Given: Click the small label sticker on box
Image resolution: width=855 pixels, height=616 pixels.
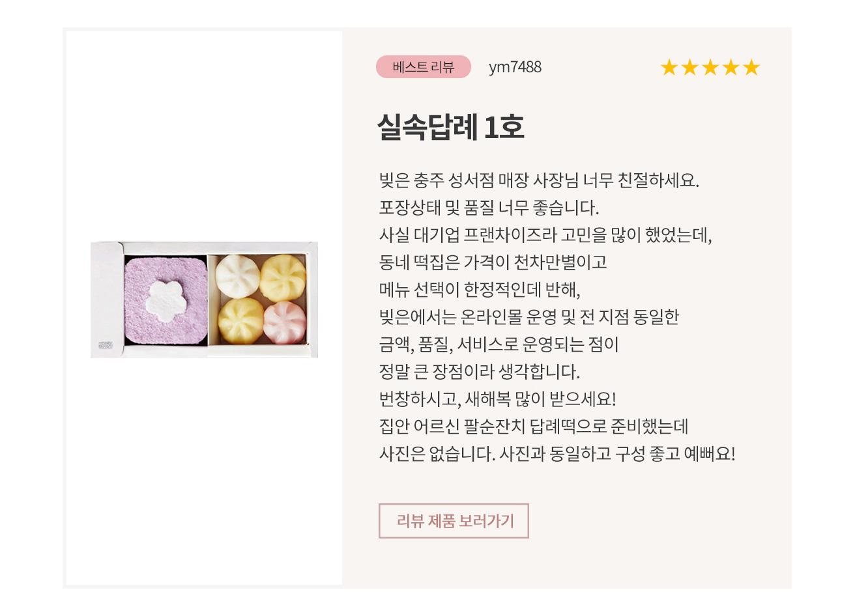Looking at the screenshot, I should (x=106, y=345).
